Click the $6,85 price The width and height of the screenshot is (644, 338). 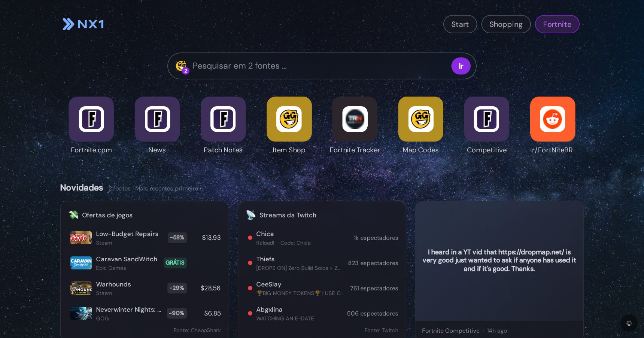(212, 313)
